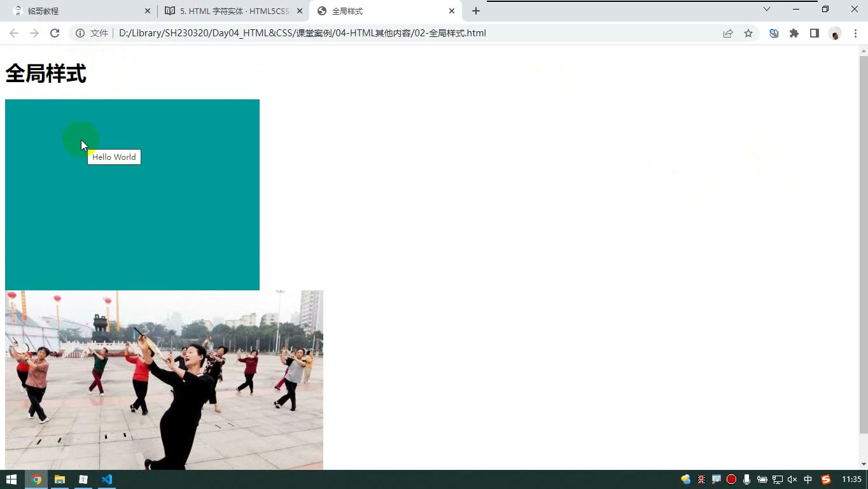868x489 pixels.
Task: Open the Chrome profile avatar
Action: [835, 34]
